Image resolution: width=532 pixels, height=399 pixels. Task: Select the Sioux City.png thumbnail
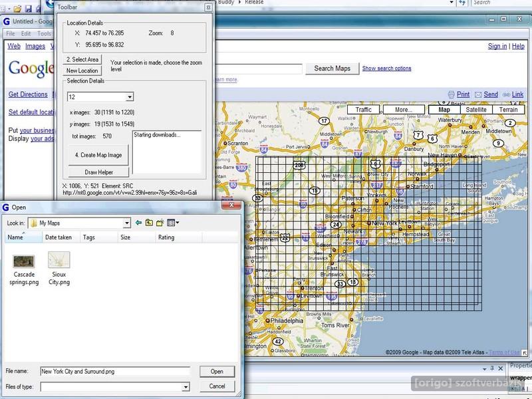point(59,260)
